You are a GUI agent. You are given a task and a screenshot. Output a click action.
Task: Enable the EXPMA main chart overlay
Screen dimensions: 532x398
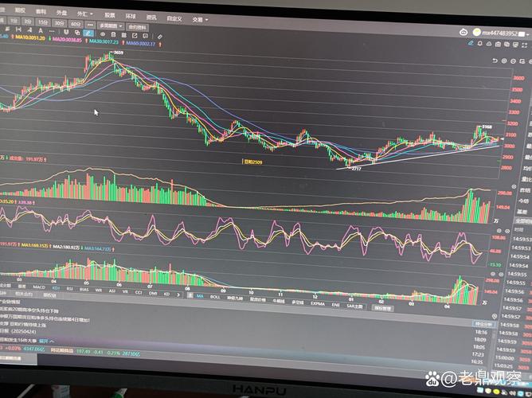click(x=318, y=303)
